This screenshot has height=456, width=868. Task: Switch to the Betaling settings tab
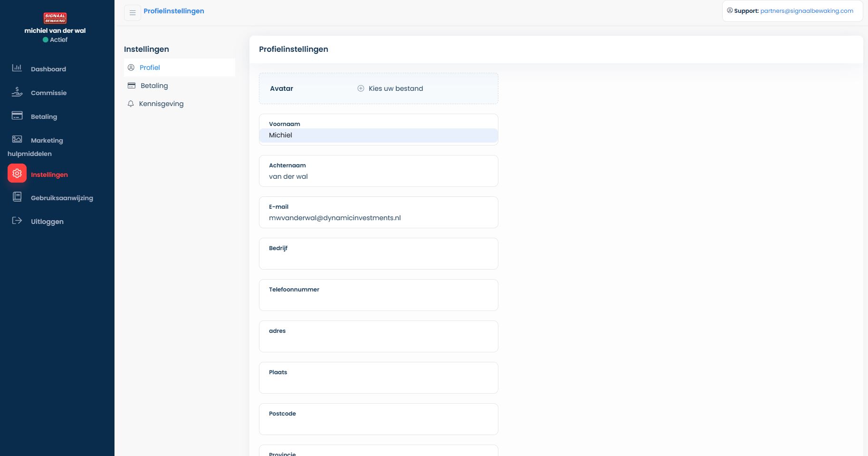click(154, 86)
